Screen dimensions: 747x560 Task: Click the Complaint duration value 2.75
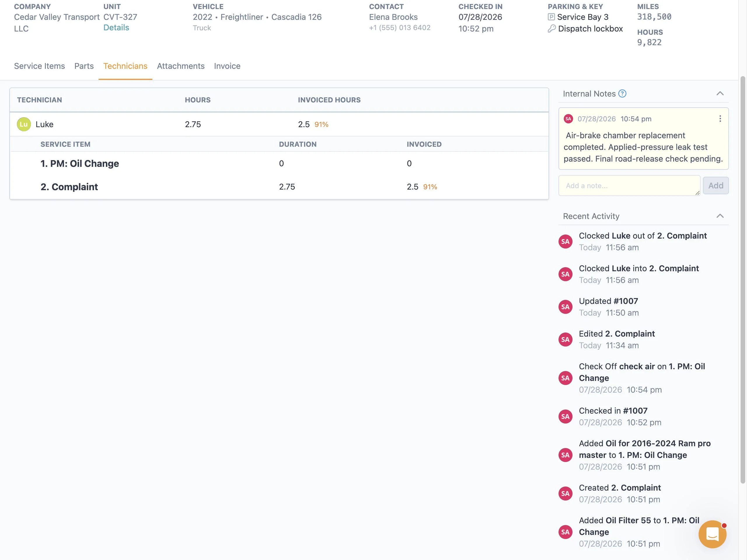click(x=287, y=187)
